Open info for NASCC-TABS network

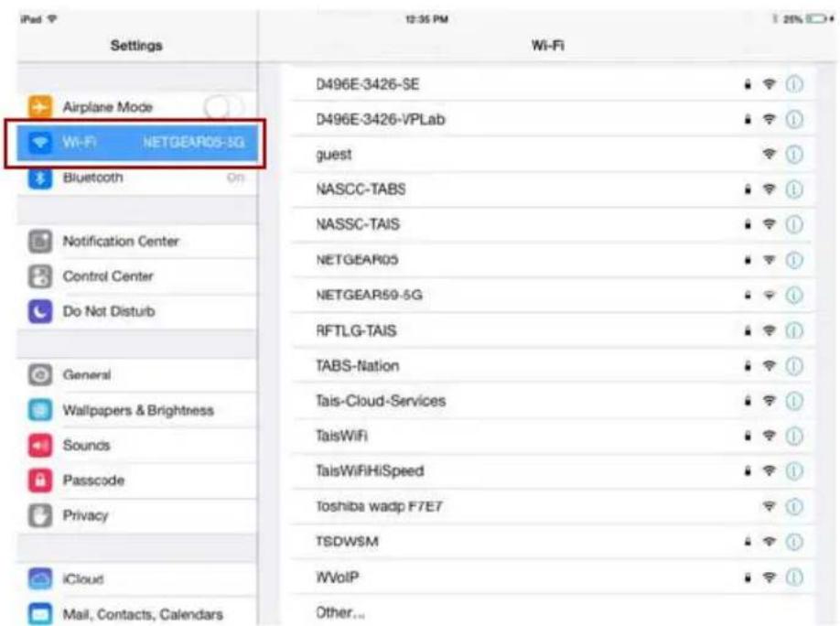pyautogui.click(x=794, y=189)
